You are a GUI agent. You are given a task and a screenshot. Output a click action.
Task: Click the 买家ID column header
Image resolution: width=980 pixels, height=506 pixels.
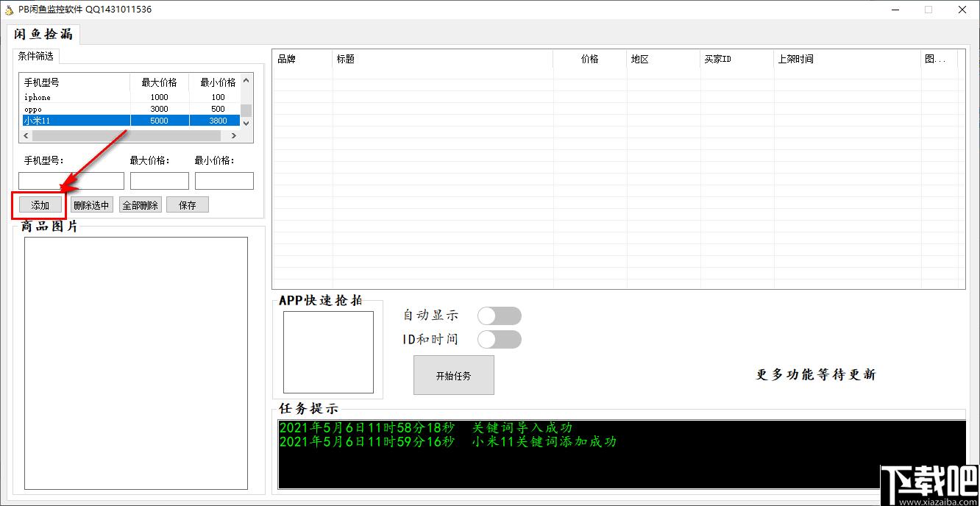[737, 59]
